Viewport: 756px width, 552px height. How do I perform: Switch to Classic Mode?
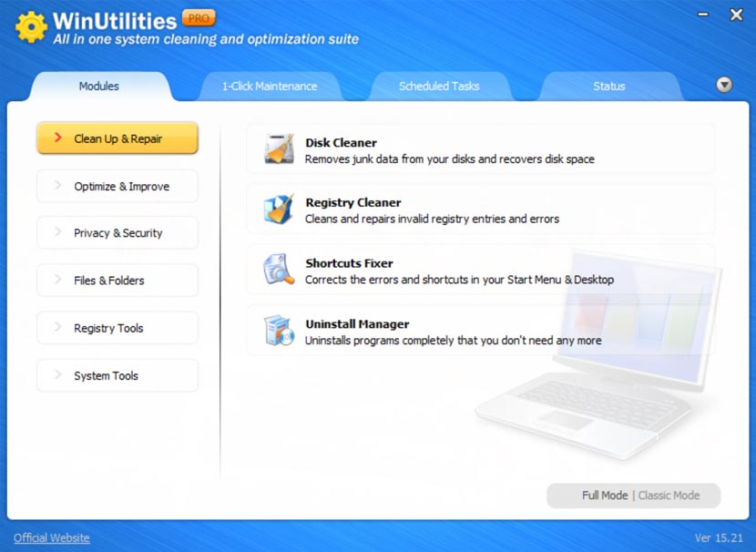pyautogui.click(x=669, y=496)
